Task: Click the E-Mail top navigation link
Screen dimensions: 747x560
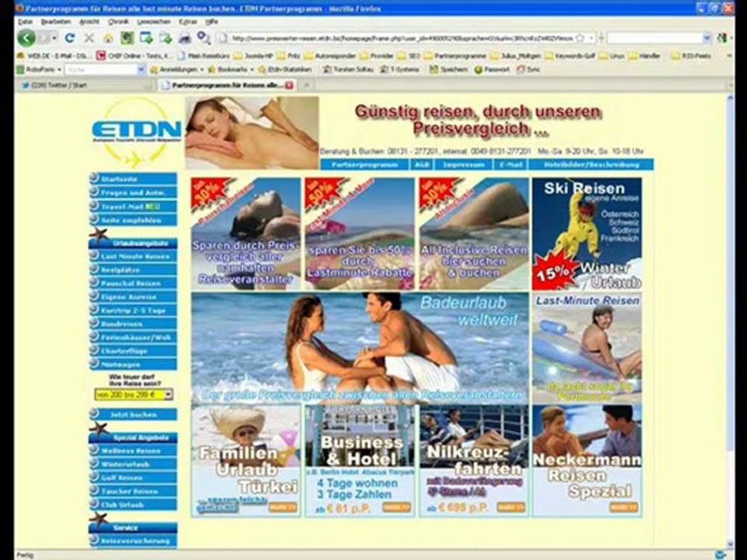Action: (511, 165)
